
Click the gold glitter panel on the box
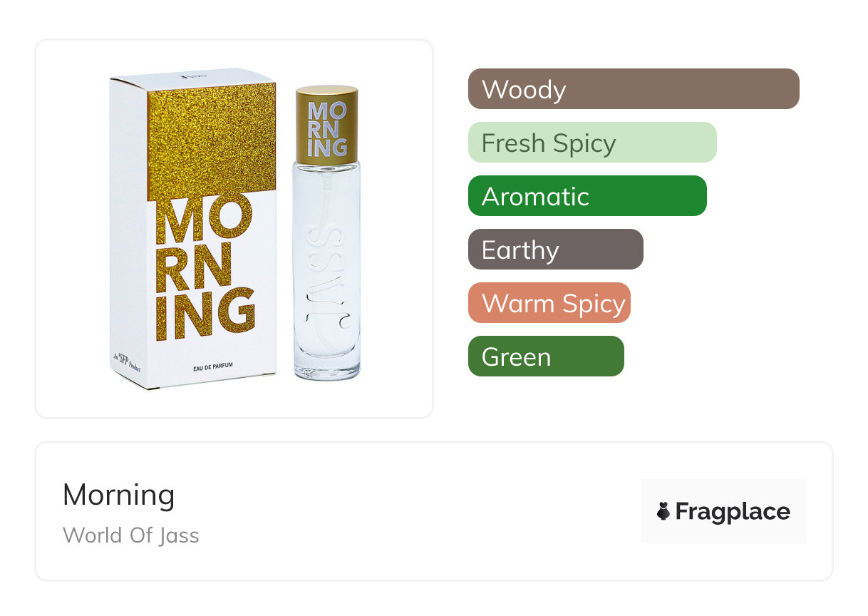click(x=211, y=139)
